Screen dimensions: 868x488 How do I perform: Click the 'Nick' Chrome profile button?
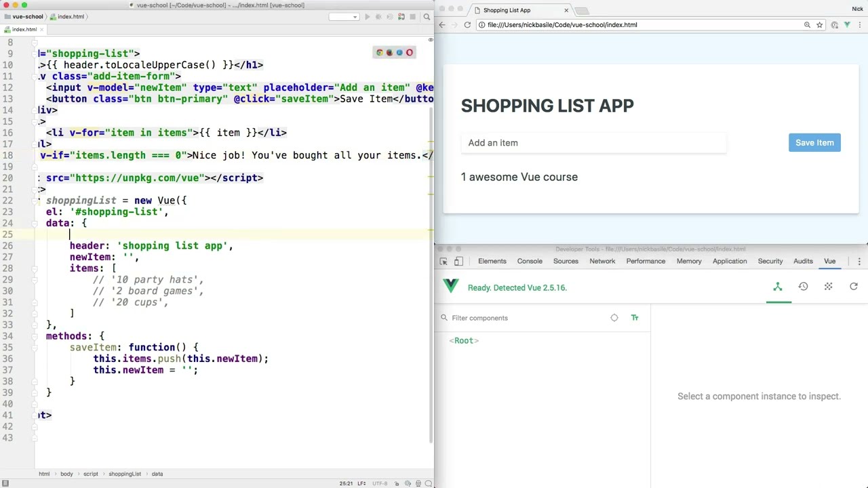click(857, 9)
